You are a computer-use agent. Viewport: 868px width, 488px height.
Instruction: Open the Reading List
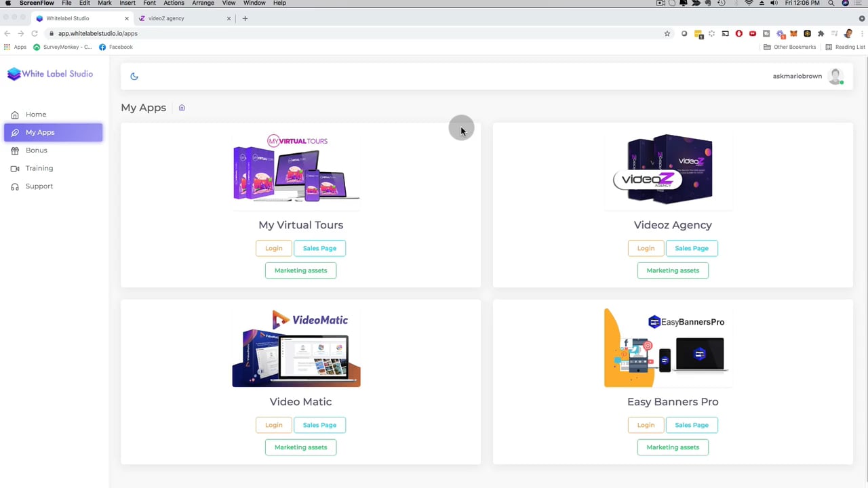[x=845, y=47]
